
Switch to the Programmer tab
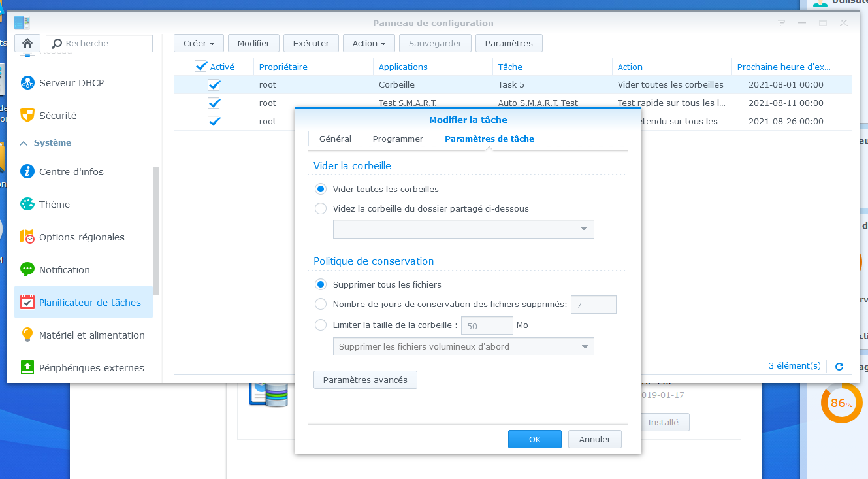click(398, 139)
